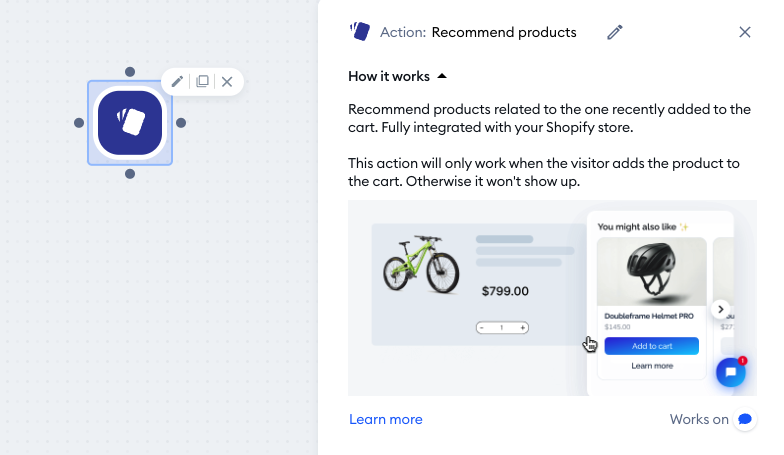Click the bottom connector dot of node
The height and width of the screenshot is (455, 784).
click(x=130, y=174)
